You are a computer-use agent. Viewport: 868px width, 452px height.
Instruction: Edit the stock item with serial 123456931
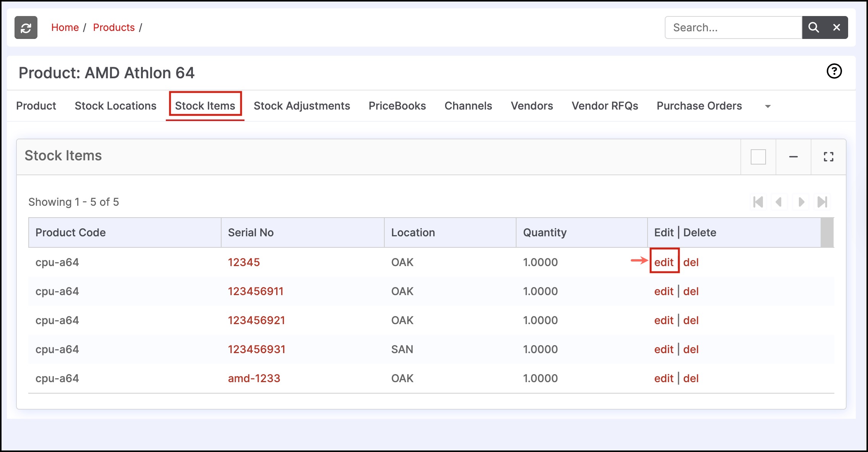(x=664, y=349)
